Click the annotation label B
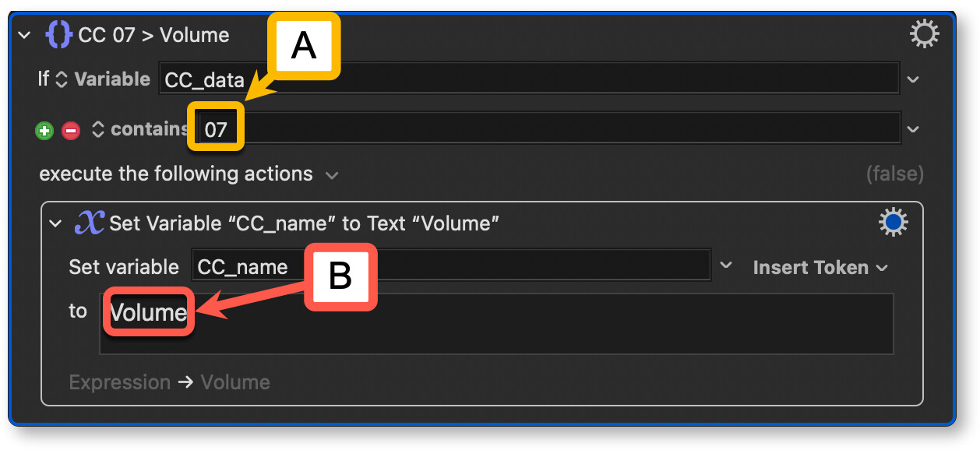 click(x=340, y=277)
